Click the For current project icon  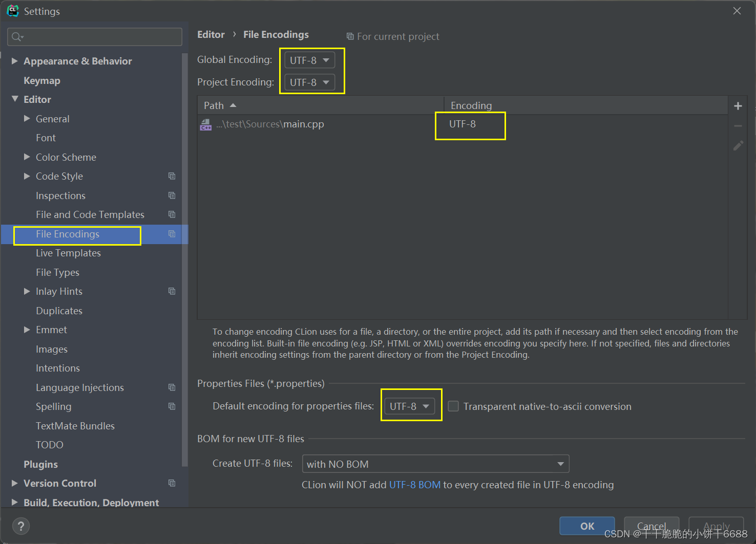click(x=350, y=37)
